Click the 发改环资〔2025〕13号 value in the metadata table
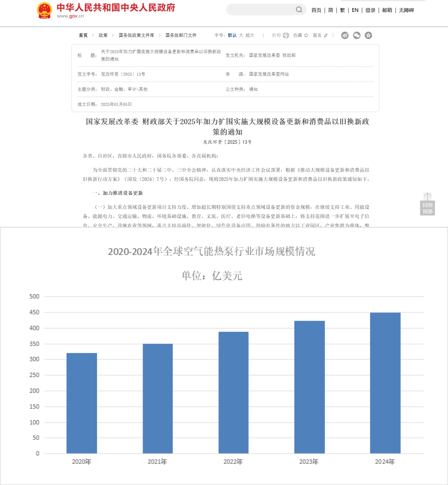The width and height of the screenshot is (448, 485). click(x=123, y=74)
